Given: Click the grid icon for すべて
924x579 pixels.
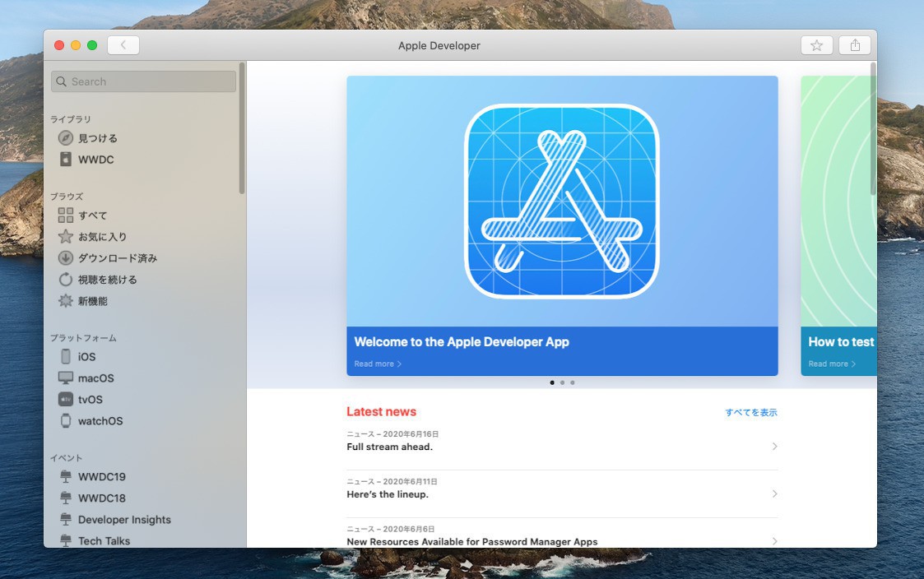Looking at the screenshot, I should tap(65, 215).
